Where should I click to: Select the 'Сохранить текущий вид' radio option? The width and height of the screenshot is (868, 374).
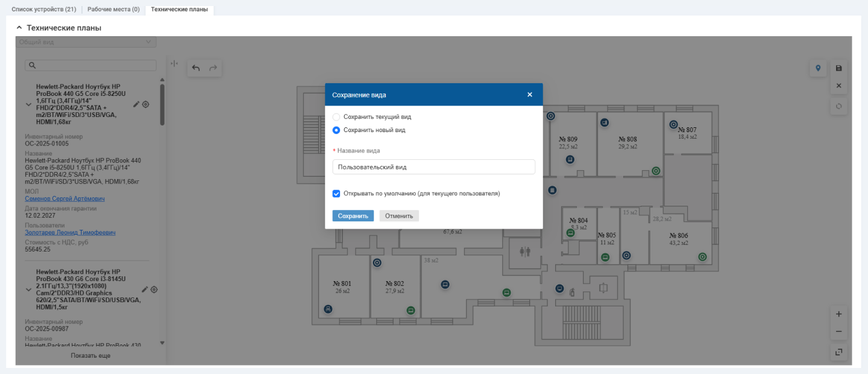pos(336,117)
